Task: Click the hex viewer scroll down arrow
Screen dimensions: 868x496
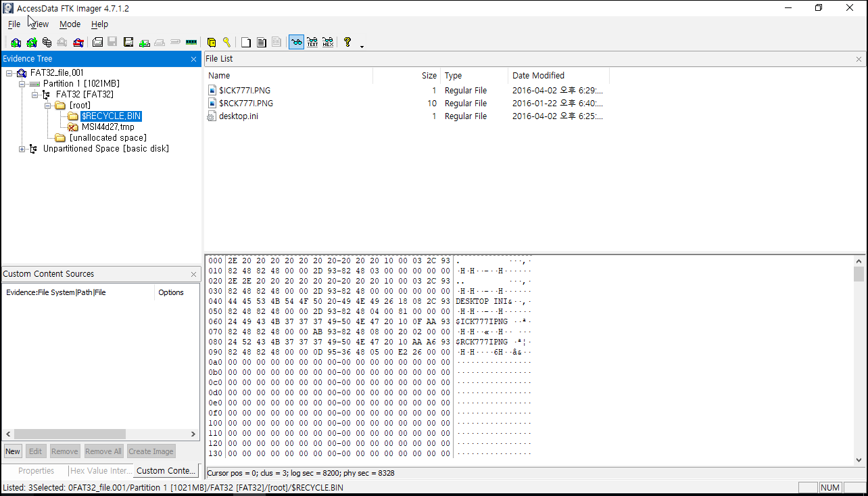Action: point(859,459)
